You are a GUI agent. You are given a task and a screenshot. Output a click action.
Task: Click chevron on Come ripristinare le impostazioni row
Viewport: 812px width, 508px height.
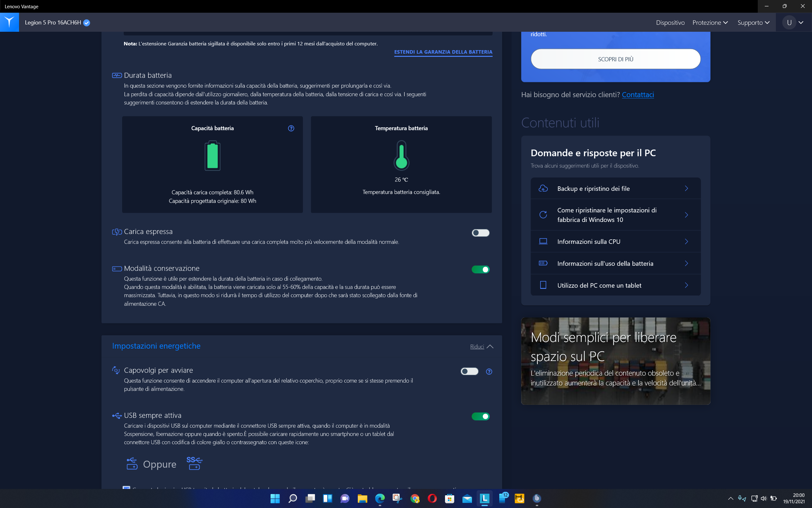[x=686, y=215]
